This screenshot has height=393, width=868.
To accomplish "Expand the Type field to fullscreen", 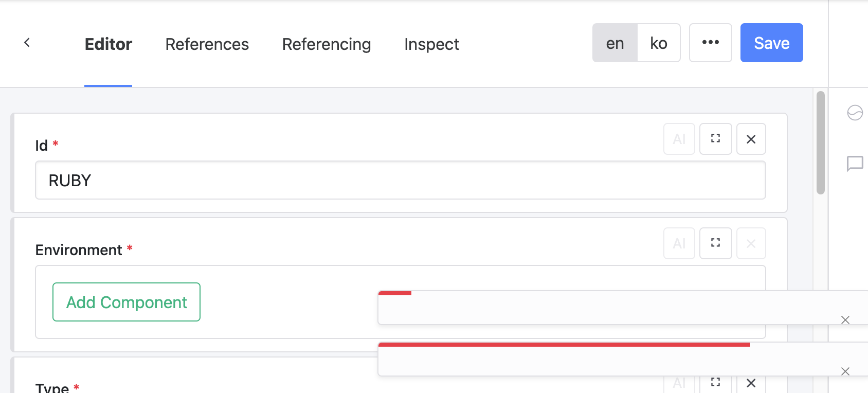I will pos(715,382).
